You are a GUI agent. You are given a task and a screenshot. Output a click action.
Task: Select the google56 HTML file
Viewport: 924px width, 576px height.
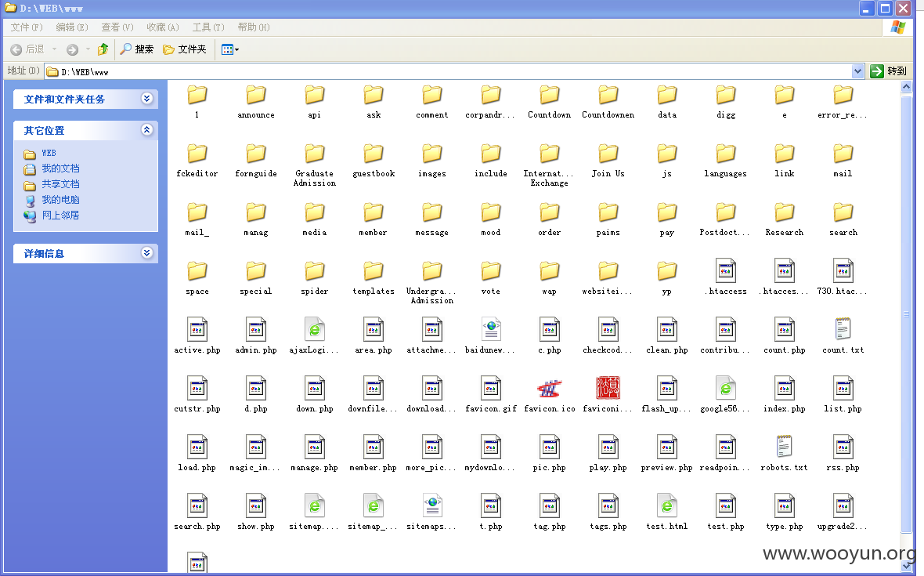pyautogui.click(x=725, y=395)
